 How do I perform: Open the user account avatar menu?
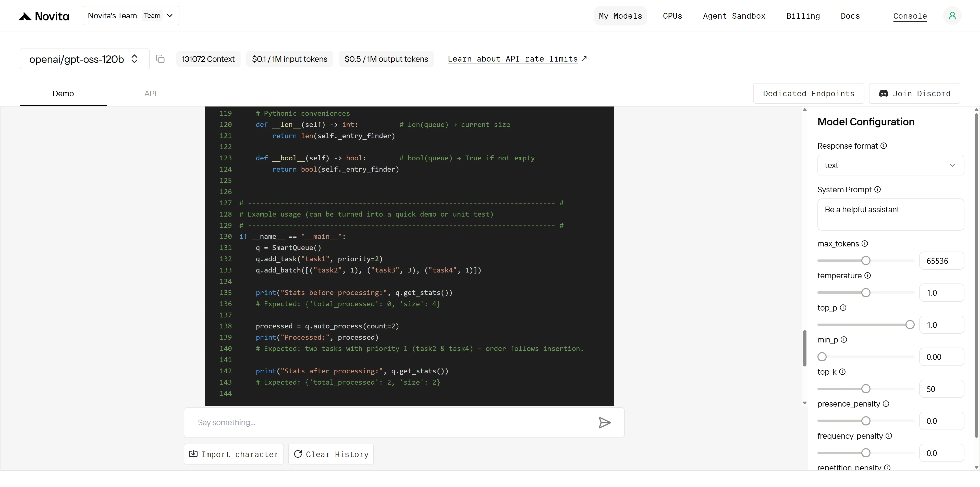tap(952, 16)
